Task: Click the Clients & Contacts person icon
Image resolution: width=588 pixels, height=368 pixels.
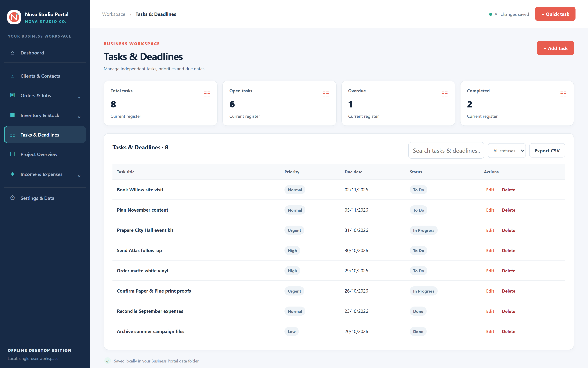Action: [x=12, y=76]
